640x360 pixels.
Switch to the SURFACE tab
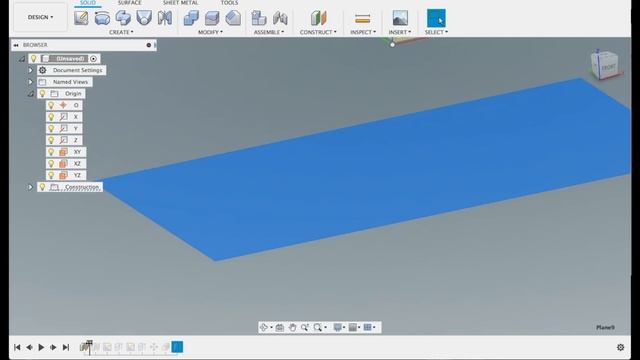pyautogui.click(x=130, y=3)
